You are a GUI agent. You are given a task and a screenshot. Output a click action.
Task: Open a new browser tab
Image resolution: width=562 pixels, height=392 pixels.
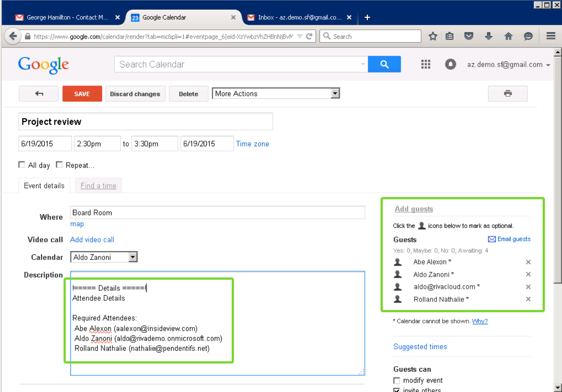pos(367,17)
